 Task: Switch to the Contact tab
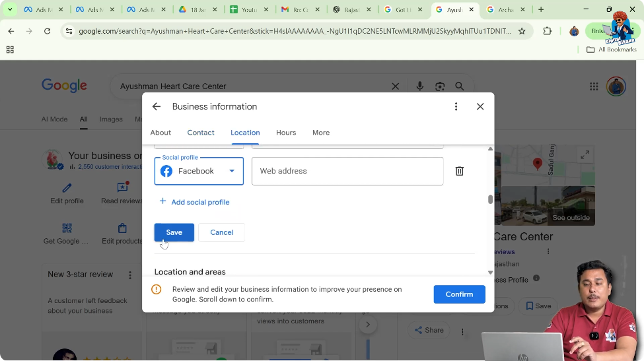(201, 133)
